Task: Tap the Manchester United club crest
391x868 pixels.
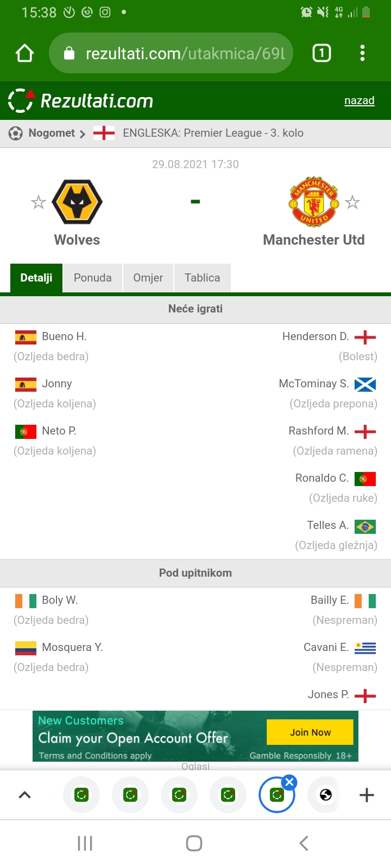Action: [x=314, y=201]
